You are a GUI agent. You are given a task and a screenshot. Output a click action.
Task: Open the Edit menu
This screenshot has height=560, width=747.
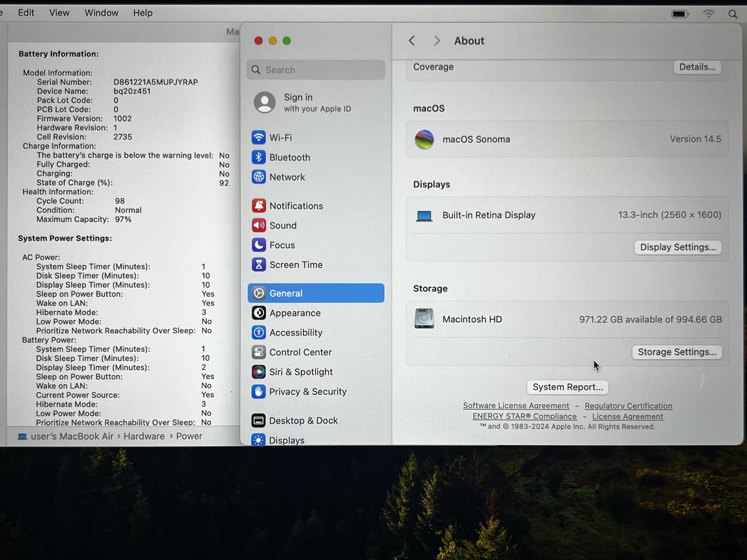click(26, 13)
